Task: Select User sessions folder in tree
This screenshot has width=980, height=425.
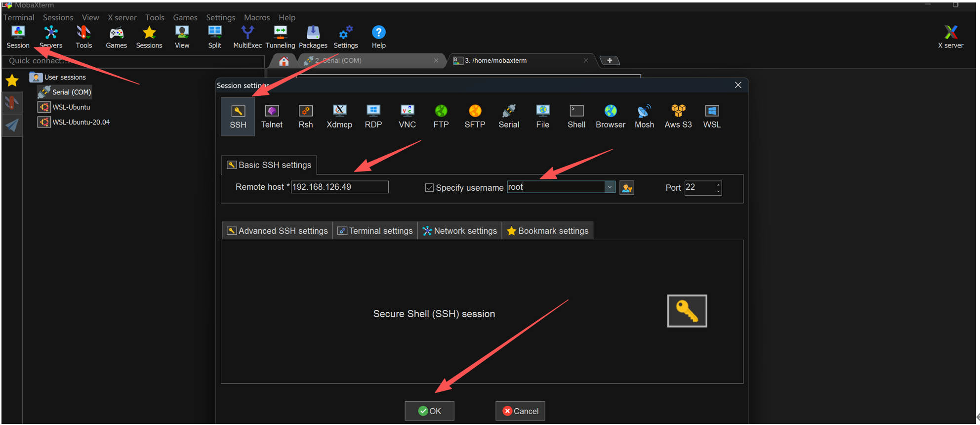Action: pyautogui.click(x=58, y=77)
